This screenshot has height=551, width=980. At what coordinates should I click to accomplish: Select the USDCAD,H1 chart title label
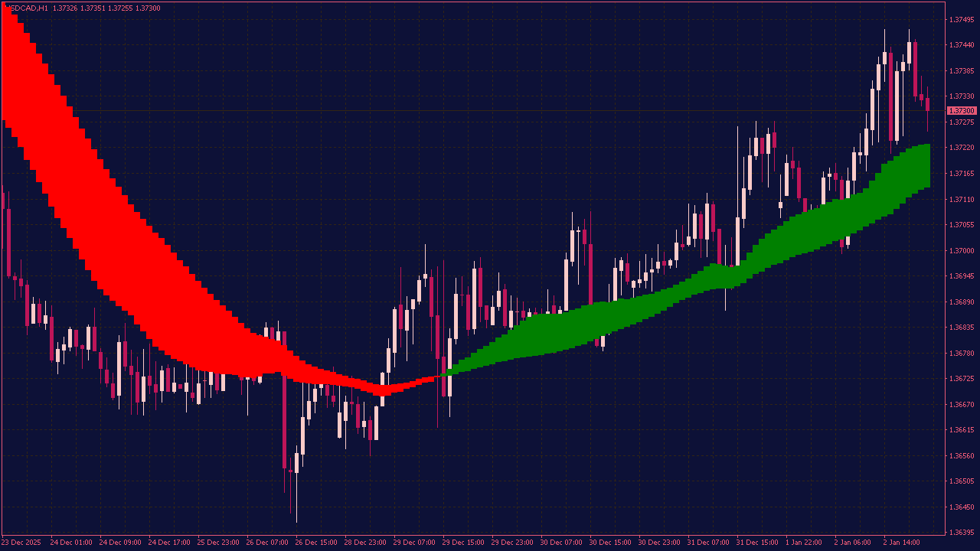[x=23, y=6]
